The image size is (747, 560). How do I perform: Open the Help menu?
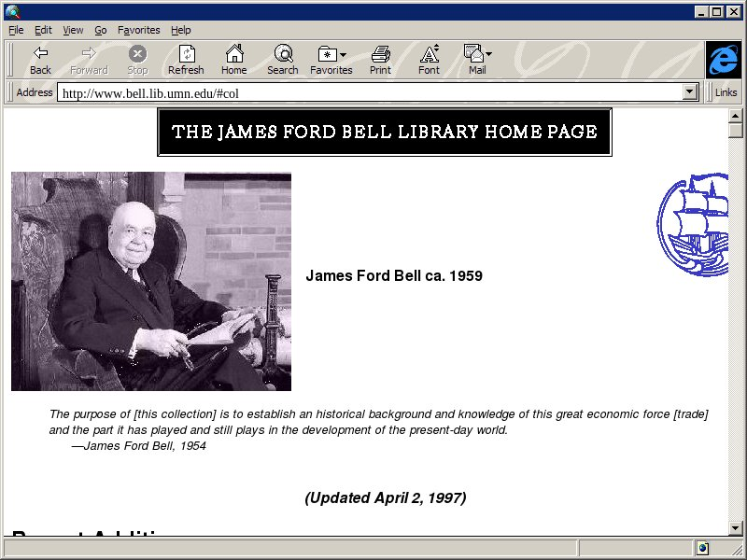pos(180,30)
